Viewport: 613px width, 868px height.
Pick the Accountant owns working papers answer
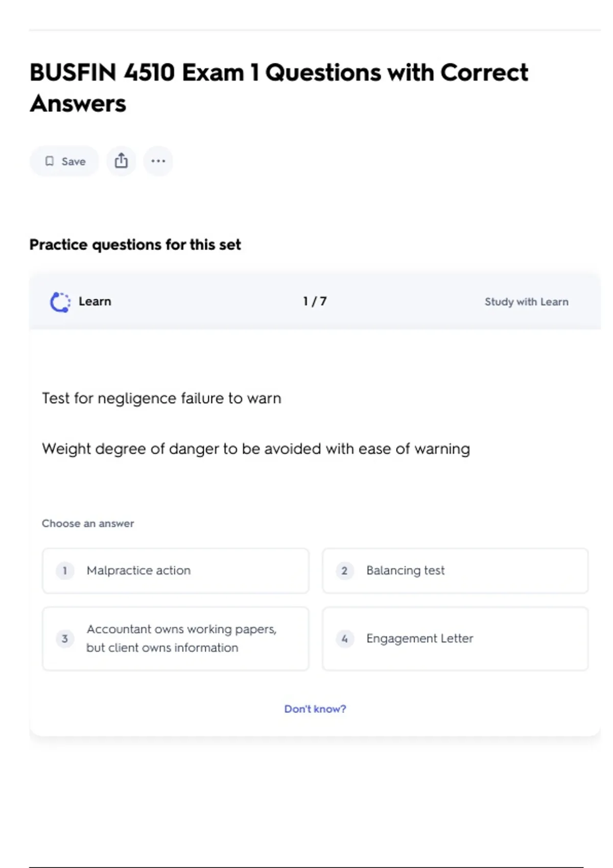pos(181,638)
